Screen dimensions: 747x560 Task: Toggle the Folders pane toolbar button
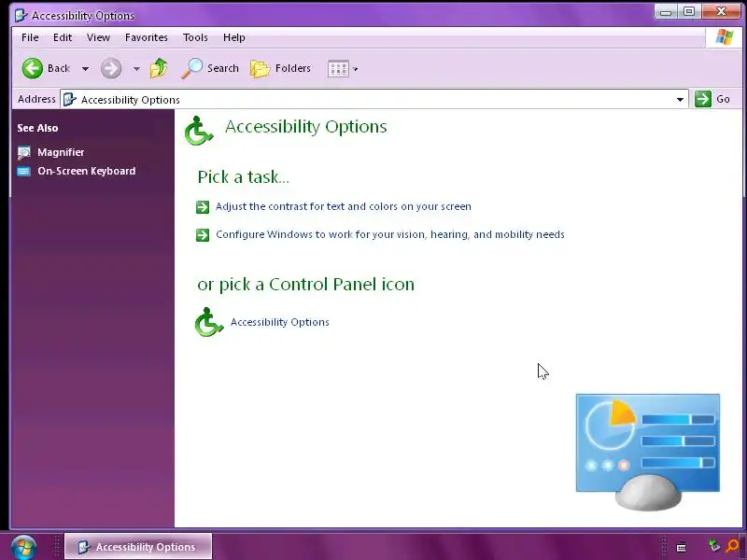(x=281, y=68)
